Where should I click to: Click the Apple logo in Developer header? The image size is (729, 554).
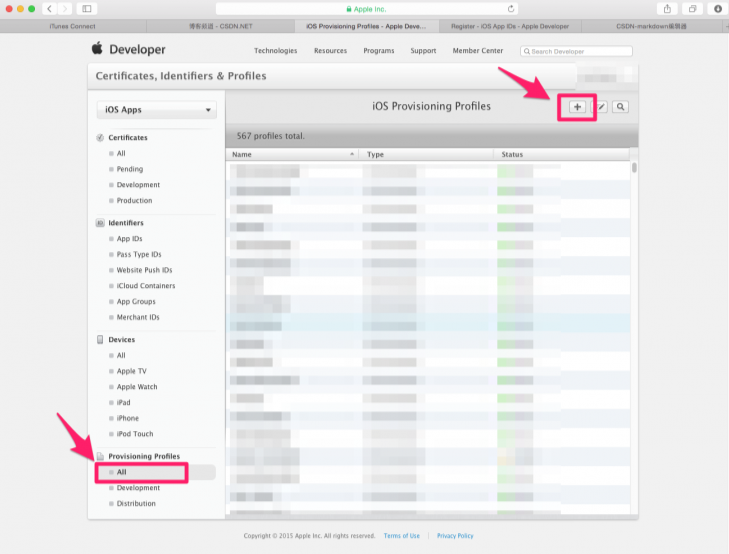tap(97, 48)
